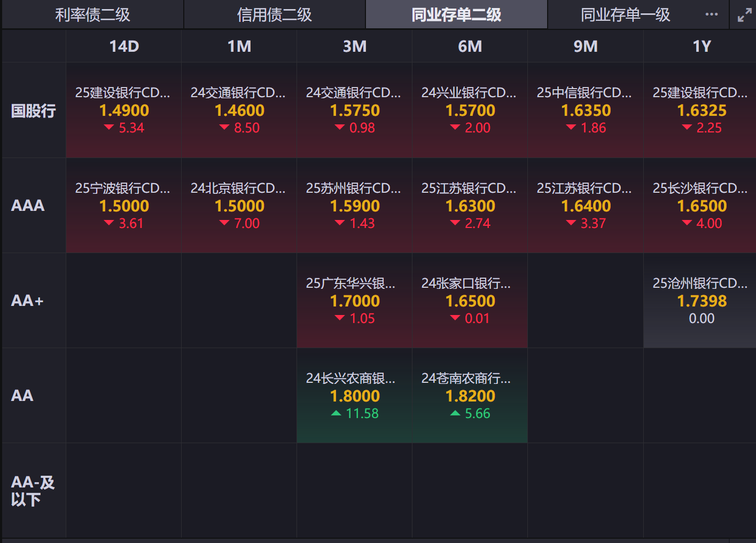Image resolution: width=756 pixels, height=543 pixels.
Task: Open 24北京银行CD cell at 1.5000
Action: tap(239, 206)
